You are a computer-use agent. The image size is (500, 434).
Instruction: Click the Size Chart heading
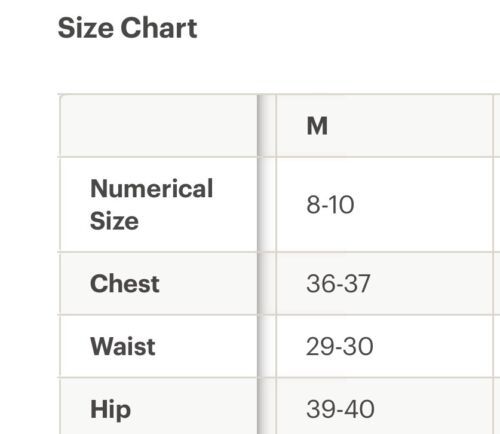(127, 28)
